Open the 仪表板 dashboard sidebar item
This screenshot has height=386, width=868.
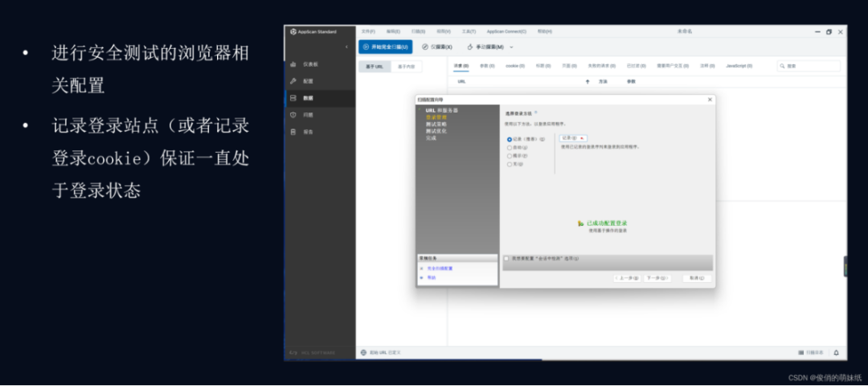pos(320,64)
